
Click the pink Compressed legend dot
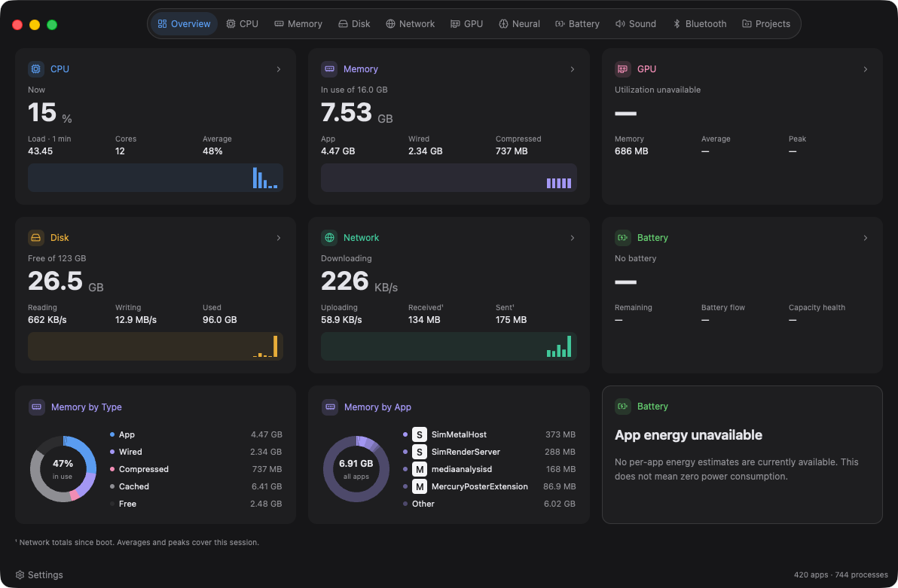click(112, 469)
